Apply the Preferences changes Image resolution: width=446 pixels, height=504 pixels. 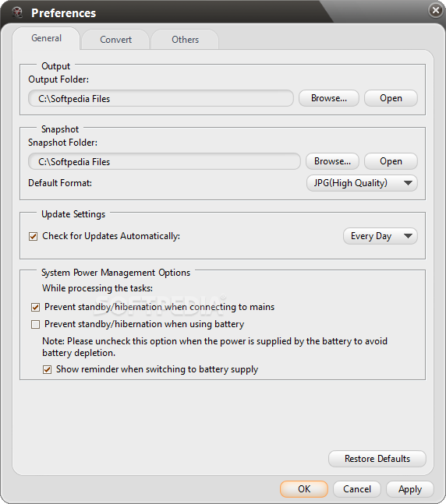410,489
